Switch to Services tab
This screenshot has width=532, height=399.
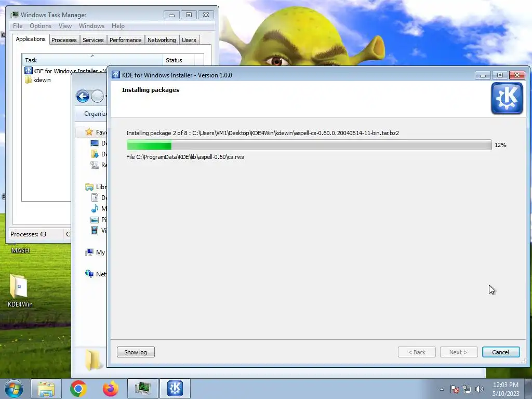(93, 40)
